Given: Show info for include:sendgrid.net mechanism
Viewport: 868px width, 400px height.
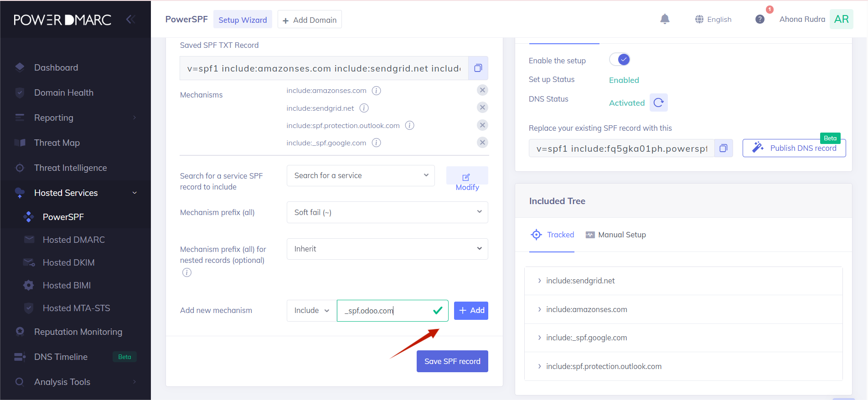Looking at the screenshot, I should pyautogui.click(x=364, y=108).
